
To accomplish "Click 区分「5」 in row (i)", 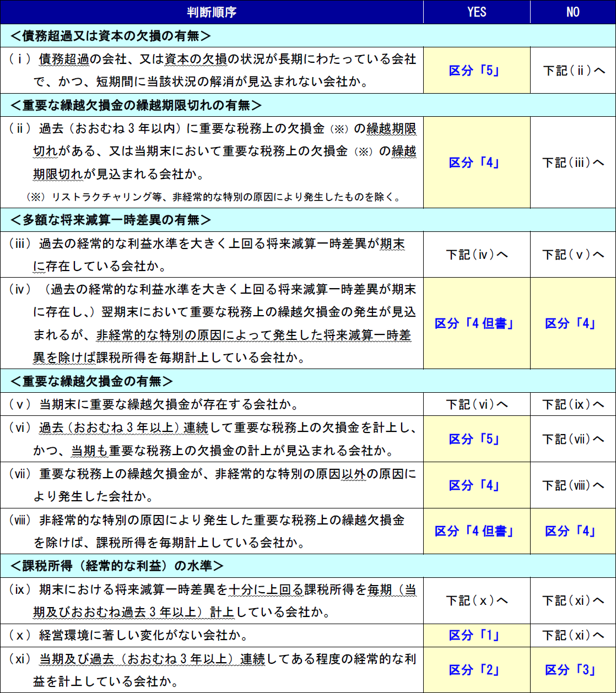I will pyautogui.click(x=474, y=71).
